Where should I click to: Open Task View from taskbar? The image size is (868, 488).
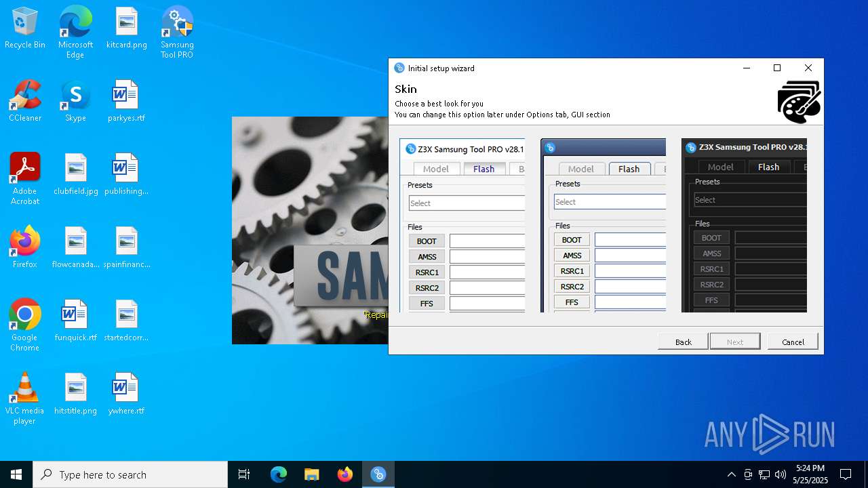coord(244,474)
